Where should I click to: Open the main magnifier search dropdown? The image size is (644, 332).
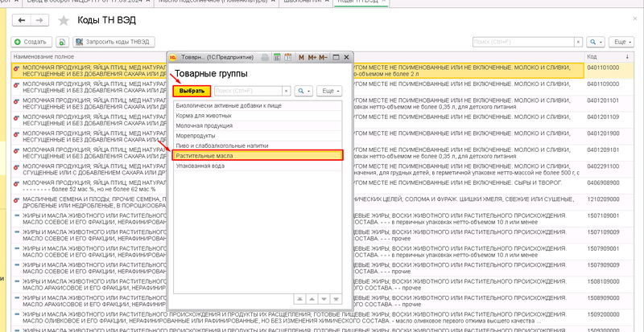click(x=596, y=42)
